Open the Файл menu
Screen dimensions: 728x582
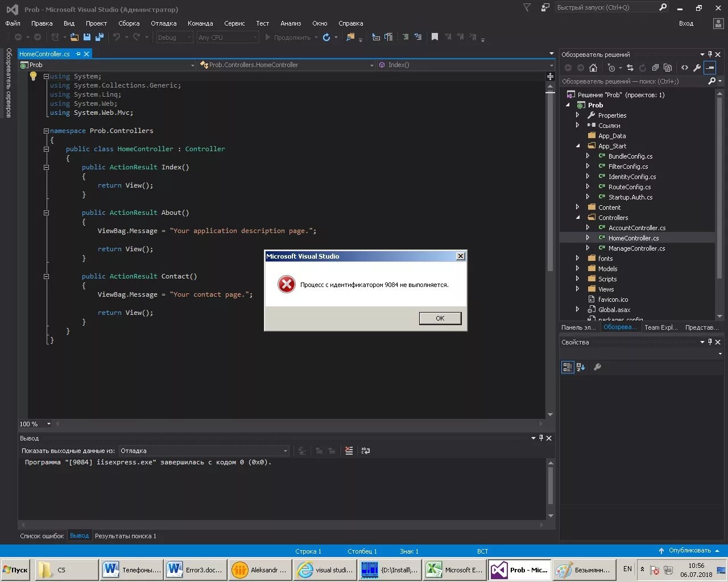tap(13, 23)
